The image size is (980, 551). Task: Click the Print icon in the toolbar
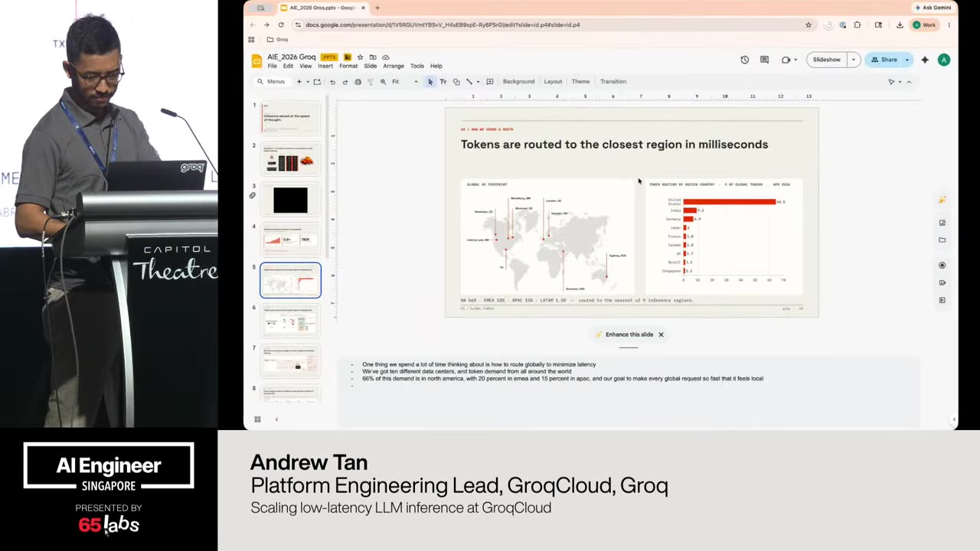tap(358, 82)
